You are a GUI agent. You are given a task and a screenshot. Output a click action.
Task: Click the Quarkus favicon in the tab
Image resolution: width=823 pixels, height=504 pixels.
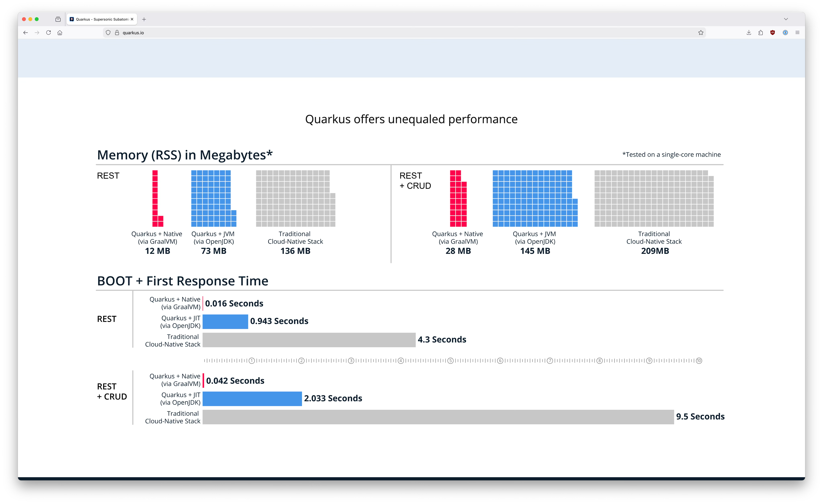[72, 19]
